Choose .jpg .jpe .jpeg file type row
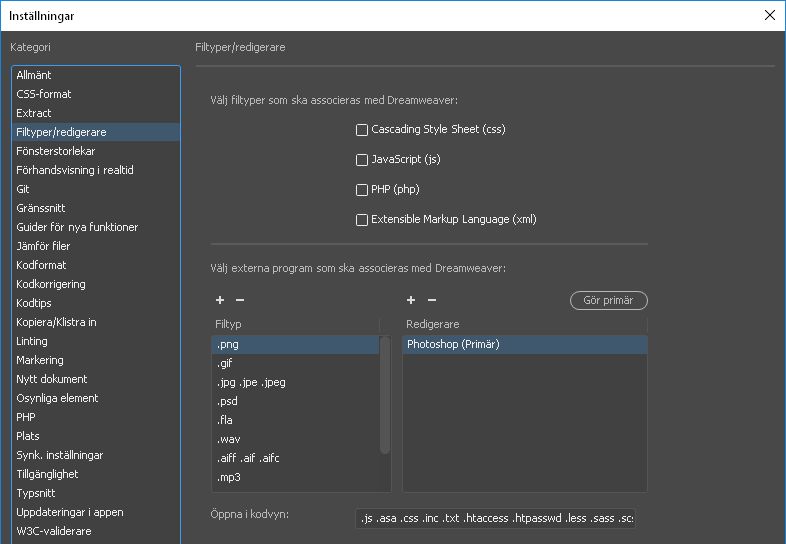 pos(251,382)
